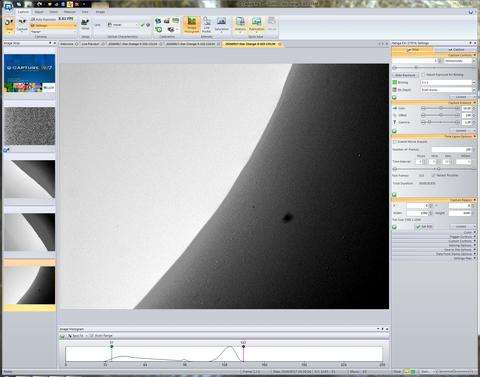This screenshot has width=480, height=377.
Task: Toggle the Auto Exposure option in ribbon
Action: coord(43,20)
